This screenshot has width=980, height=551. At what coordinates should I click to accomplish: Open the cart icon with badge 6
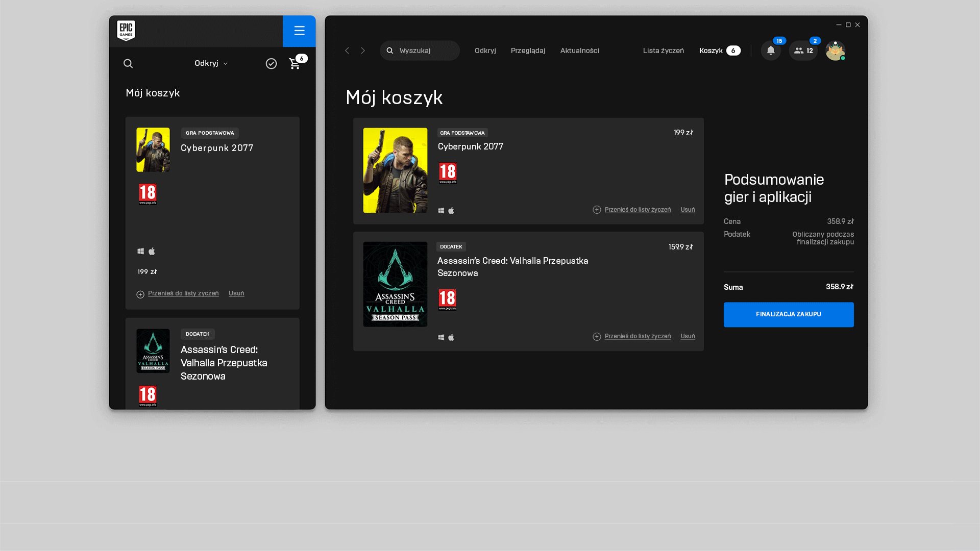(298, 62)
